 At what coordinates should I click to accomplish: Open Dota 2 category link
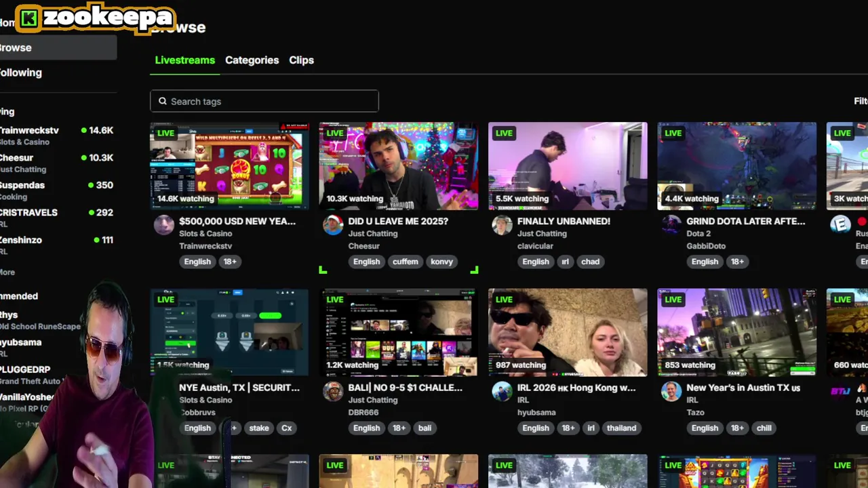pyautogui.click(x=698, y=234)
